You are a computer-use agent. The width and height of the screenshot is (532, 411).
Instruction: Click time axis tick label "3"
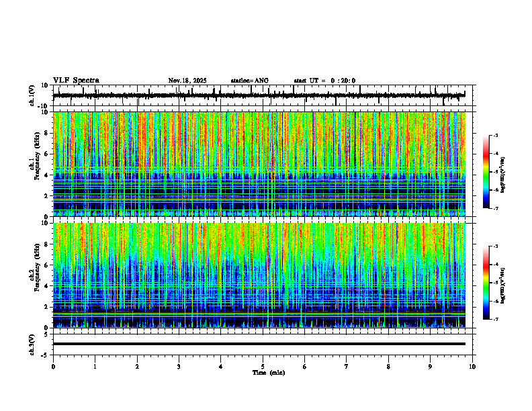[179, 367]
